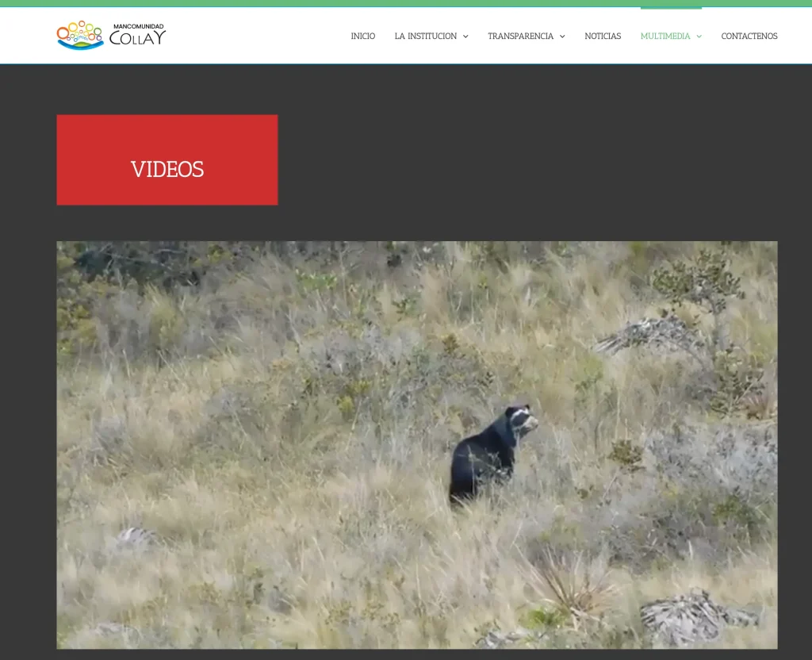Click the Mancomunidad Collay logo
This screenshot has height=660, width=812.
coord(111,33)
